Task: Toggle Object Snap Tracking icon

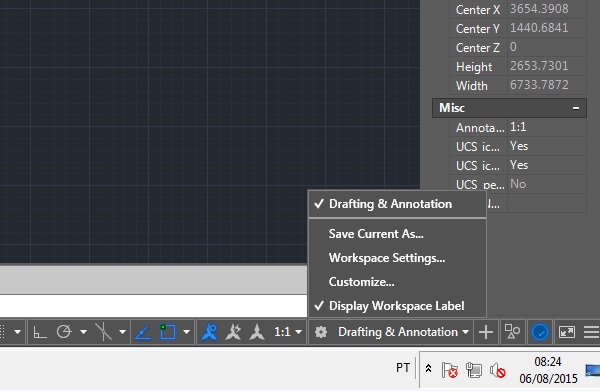Action: point(143,332)
